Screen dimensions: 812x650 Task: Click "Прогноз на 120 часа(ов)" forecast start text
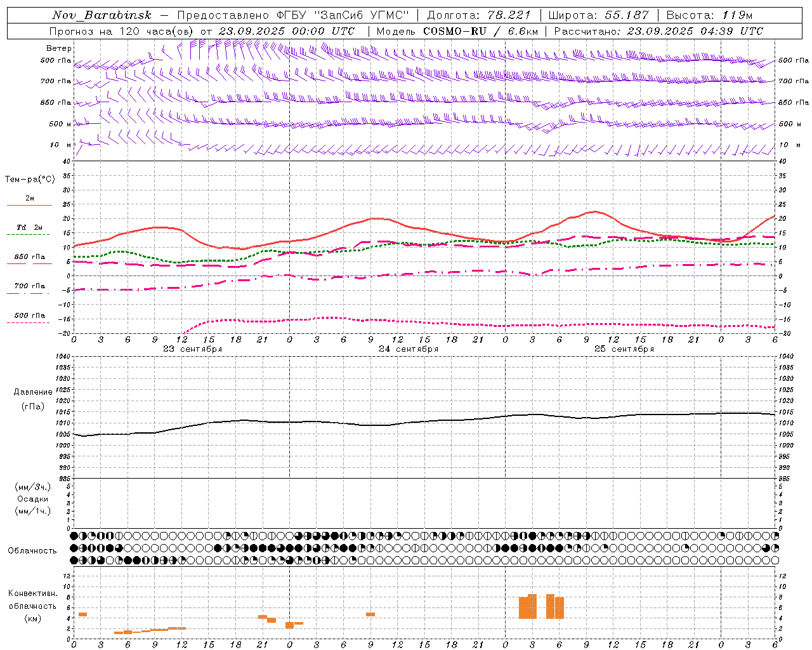pyautogui.click(x=122, y=31)
